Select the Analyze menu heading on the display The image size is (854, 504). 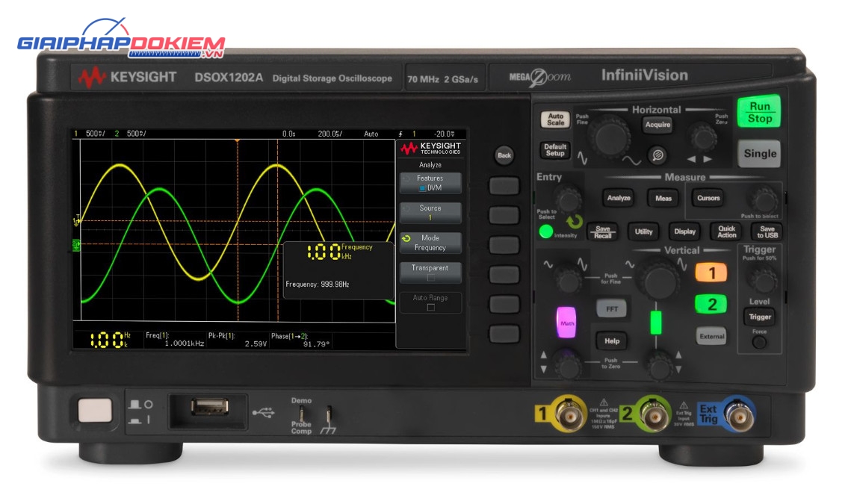pos(430,165)
